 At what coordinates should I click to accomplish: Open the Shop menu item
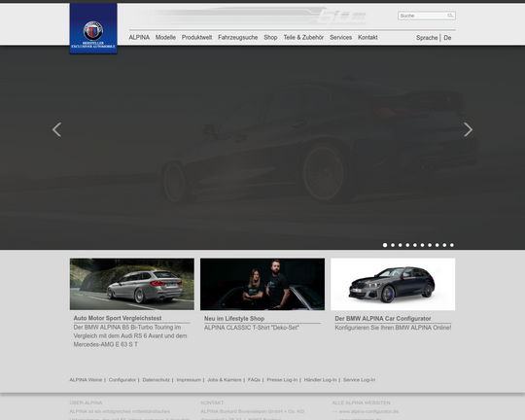click(270, 38)
